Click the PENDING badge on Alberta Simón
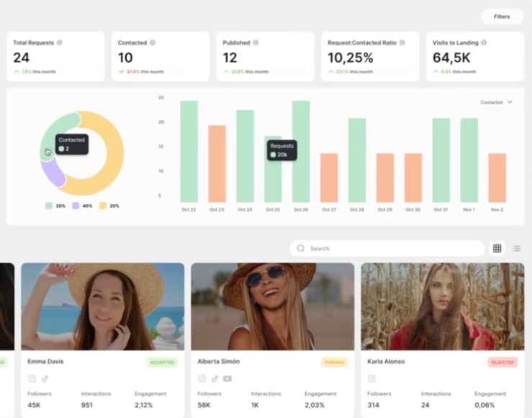 (x=334, y=362)
